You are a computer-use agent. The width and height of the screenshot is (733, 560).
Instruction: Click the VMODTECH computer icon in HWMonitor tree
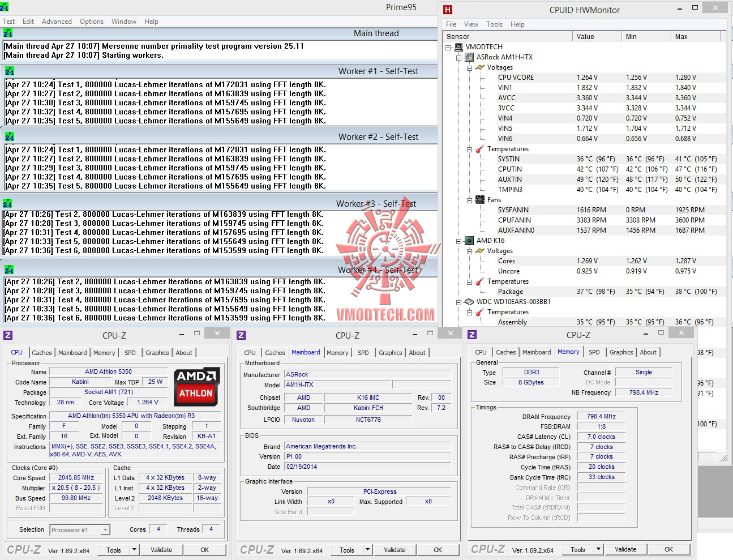point(459,47)
